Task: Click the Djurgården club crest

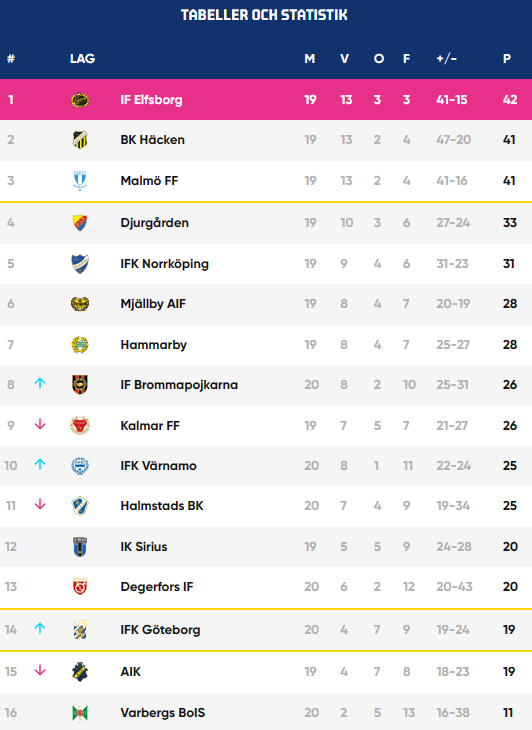Action: point(80,223)
